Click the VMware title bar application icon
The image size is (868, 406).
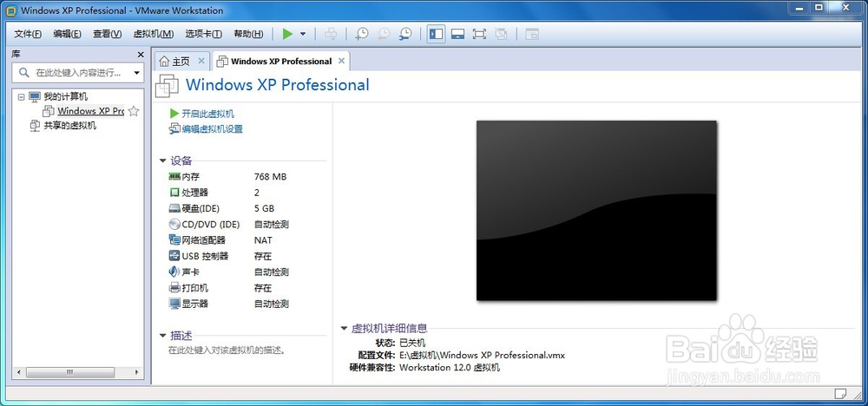[x=11, y=10]
